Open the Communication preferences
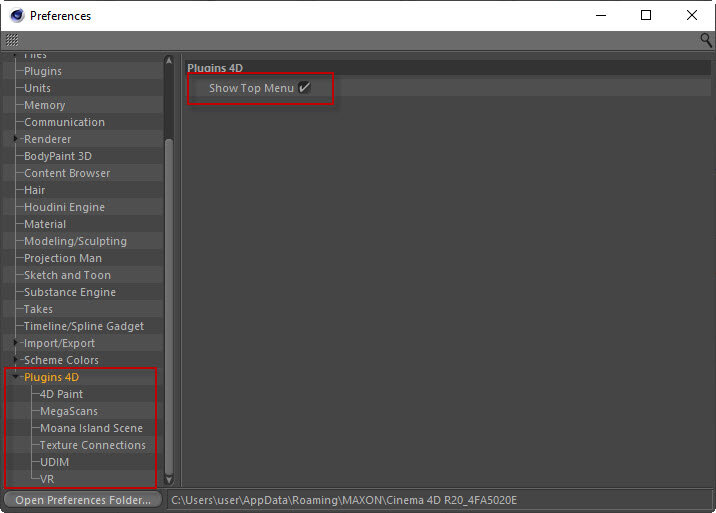Screen dimensions: 716x513 click(64, 122)
